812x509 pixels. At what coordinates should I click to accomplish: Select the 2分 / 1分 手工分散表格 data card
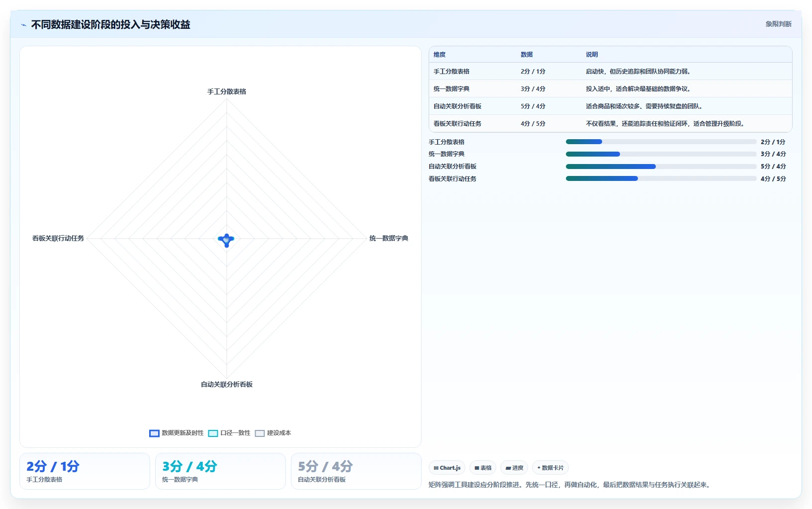click(x=85, y=471)
